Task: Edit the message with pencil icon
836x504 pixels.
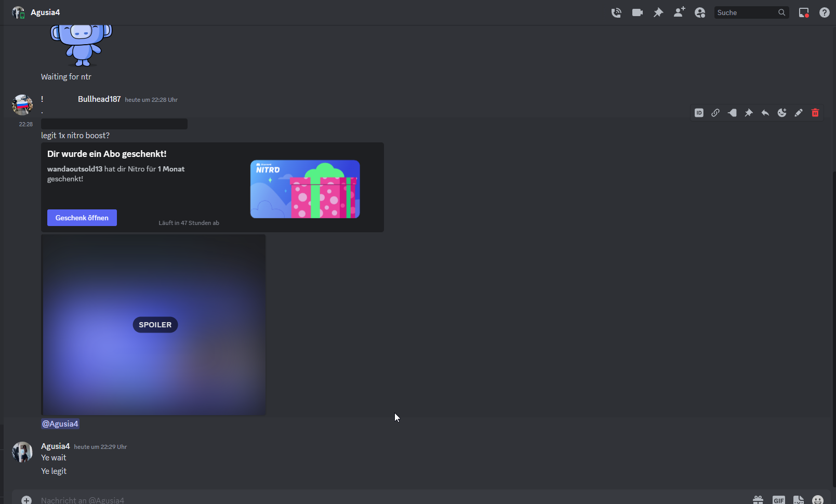Action: 799,113
